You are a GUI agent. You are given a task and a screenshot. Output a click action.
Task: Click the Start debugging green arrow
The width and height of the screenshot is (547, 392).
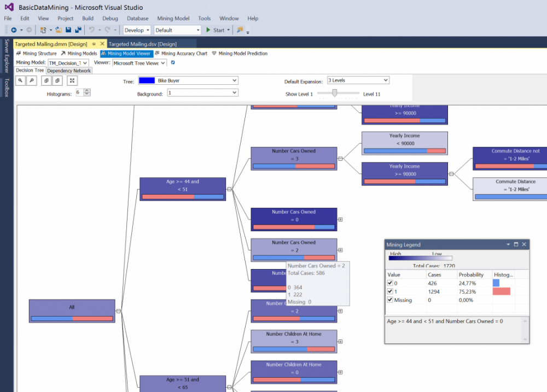[x=208, y=30]
